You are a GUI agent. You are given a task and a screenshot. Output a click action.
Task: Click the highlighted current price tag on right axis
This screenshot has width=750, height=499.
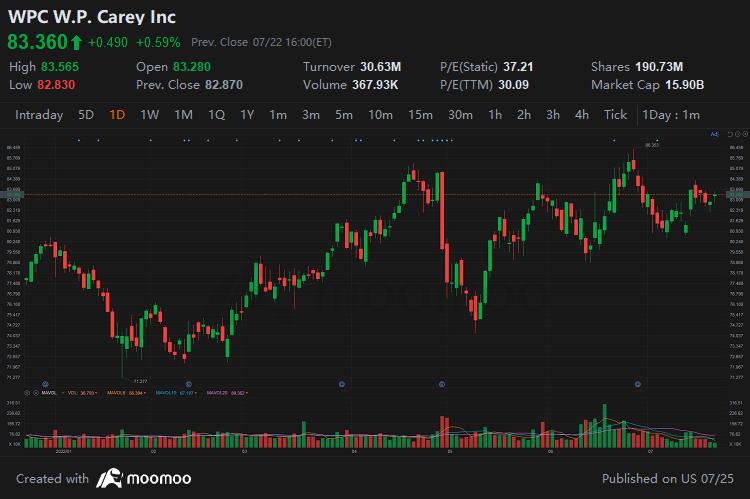pyautogui.click(x=736, y=194)
